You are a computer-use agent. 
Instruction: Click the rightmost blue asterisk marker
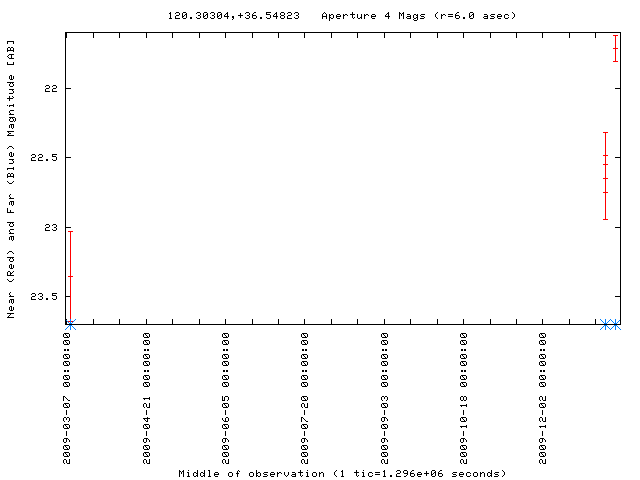pos(616,325)
